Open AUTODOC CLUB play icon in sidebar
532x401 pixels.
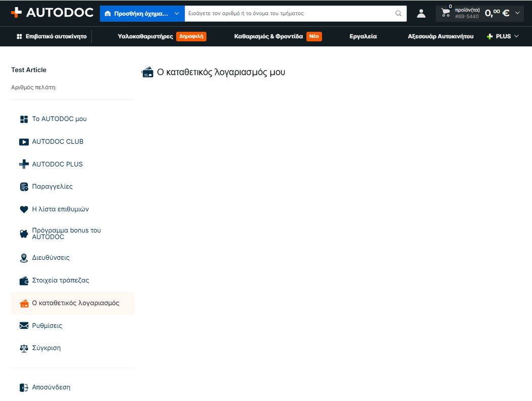point(24,142)
